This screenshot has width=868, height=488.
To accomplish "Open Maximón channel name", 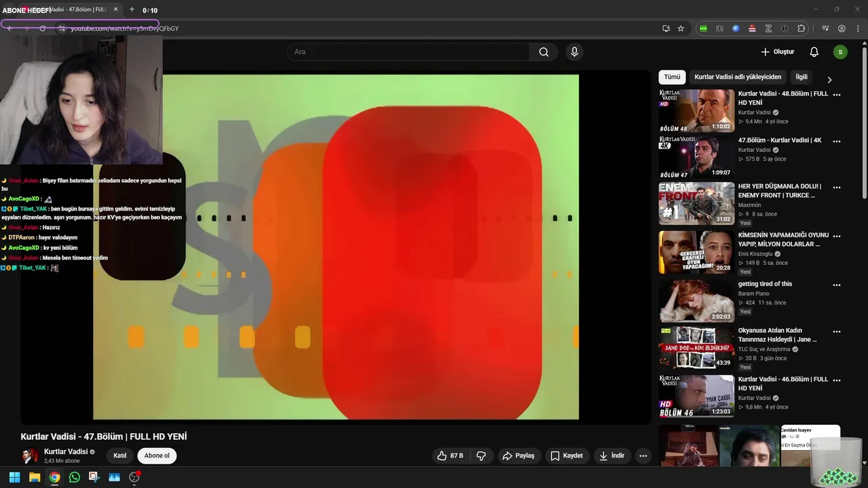I will [750, 205].
